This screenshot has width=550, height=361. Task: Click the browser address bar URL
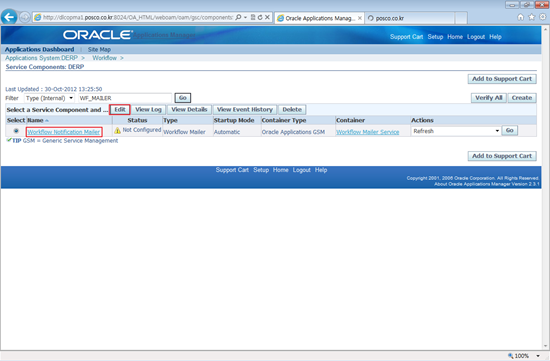138,17
